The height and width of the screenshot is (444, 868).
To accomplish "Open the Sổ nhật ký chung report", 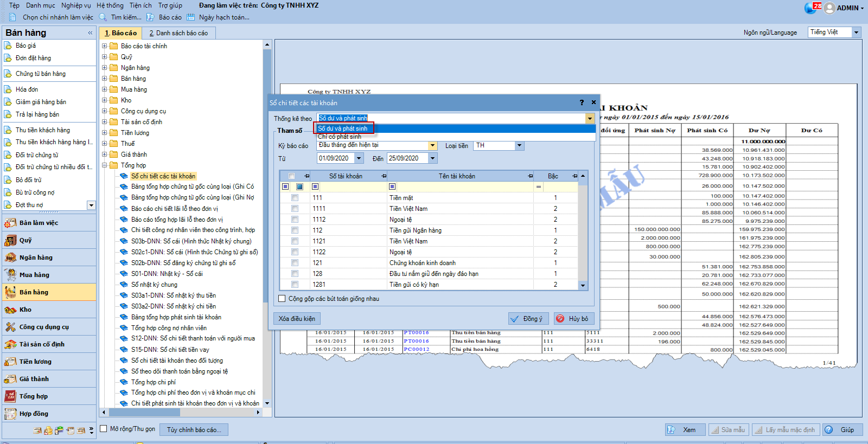I will point(154,285).
